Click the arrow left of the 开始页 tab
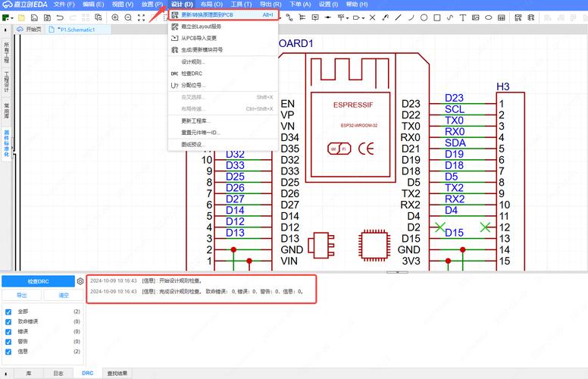The image size is (588, 379). 5,30
